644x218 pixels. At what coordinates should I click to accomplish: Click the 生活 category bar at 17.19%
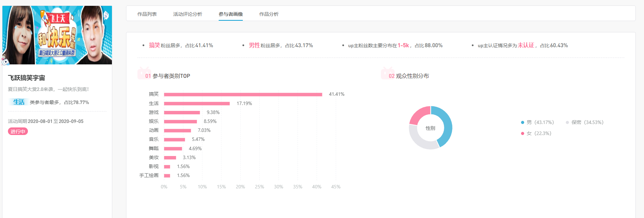coord(197,104)
